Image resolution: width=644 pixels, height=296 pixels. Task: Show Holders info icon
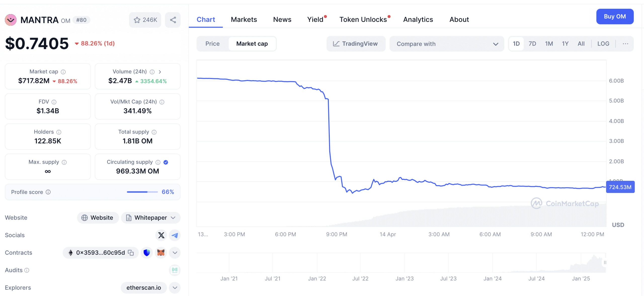(59, 132)
